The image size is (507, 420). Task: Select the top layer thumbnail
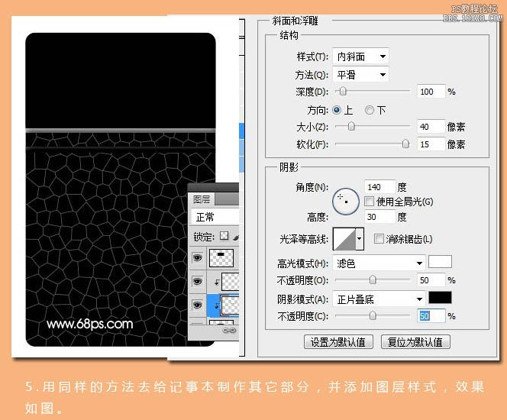(x=221, y=258)
